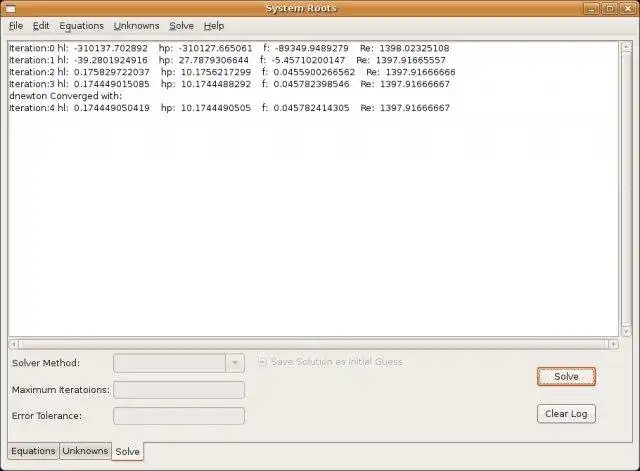Click the horizontal scroll left arrow
The image size is (640, 471).
[x=13, y=344]
